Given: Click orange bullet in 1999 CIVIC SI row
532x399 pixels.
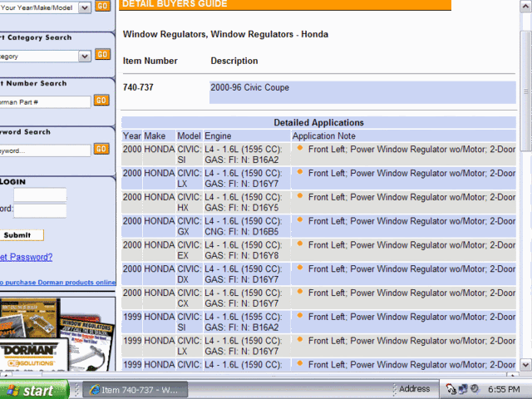Looking at the screenshot, I should (x=300, y=315).
